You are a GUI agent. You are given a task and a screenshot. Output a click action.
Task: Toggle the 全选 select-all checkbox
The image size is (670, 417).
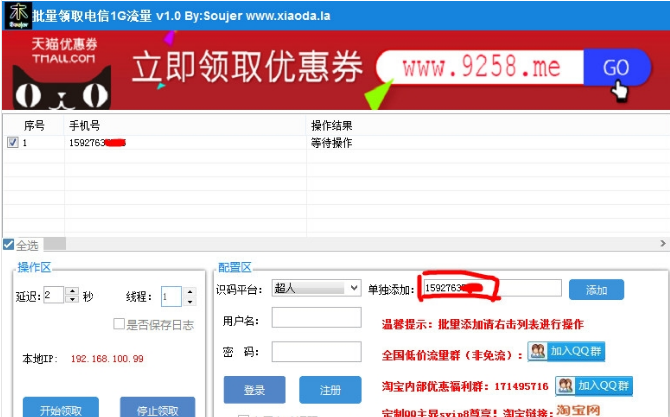(8, 244)
